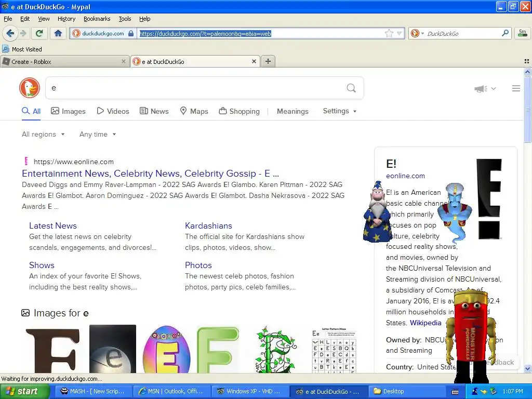
Task: Switch to Maps results
Action: point(194,111)
